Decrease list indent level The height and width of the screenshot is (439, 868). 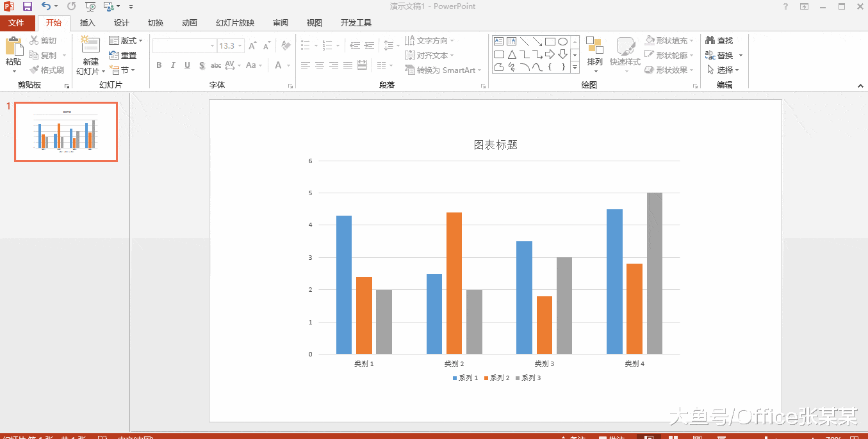(356, 46)
